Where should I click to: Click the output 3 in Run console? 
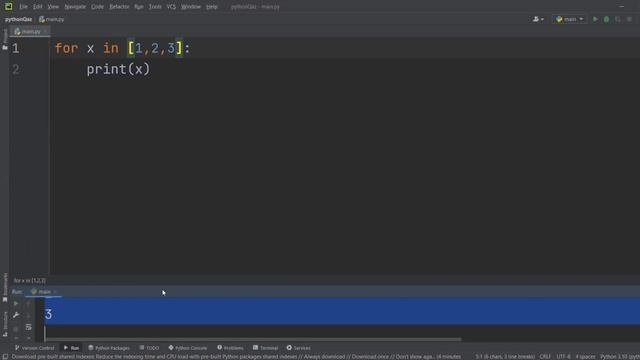coord(49,314)
